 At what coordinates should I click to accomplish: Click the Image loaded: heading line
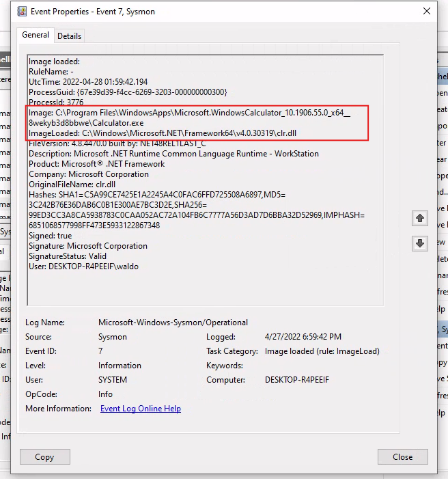point(54,61)
